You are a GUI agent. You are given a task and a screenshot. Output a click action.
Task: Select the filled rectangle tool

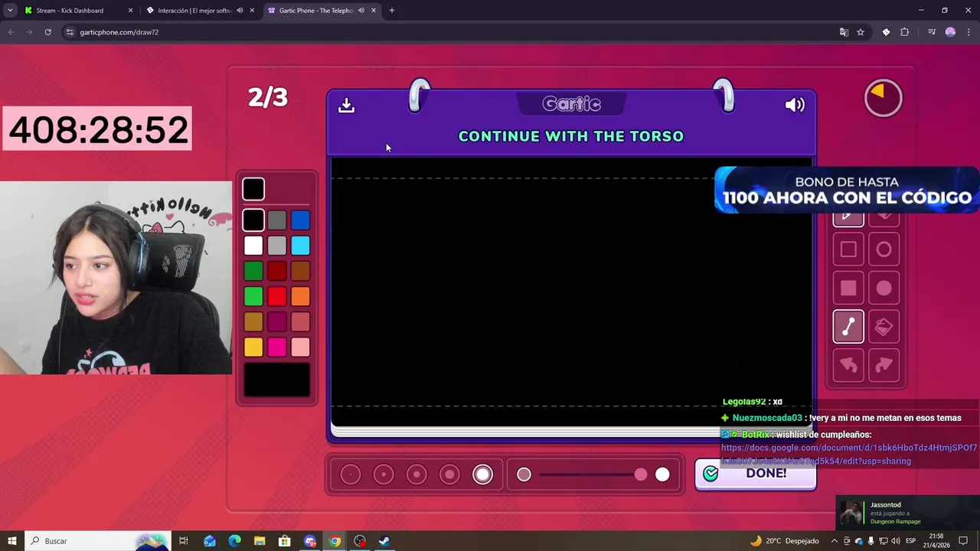tap(848, 289)
